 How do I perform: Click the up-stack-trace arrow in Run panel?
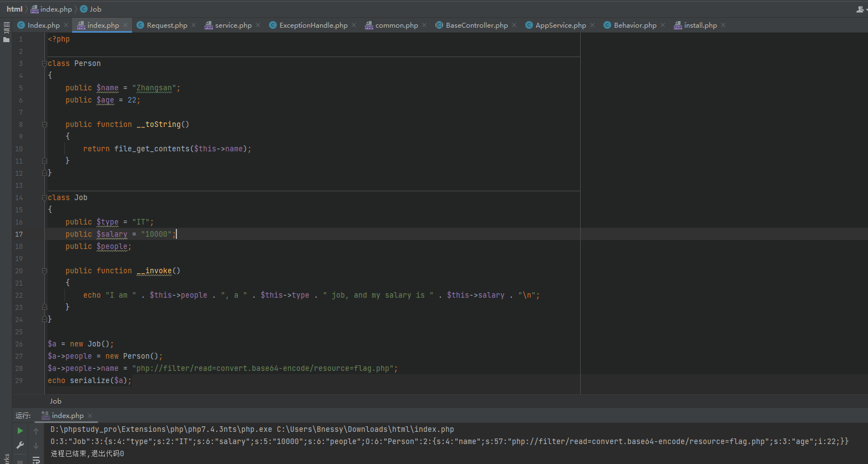pos(36,431)
